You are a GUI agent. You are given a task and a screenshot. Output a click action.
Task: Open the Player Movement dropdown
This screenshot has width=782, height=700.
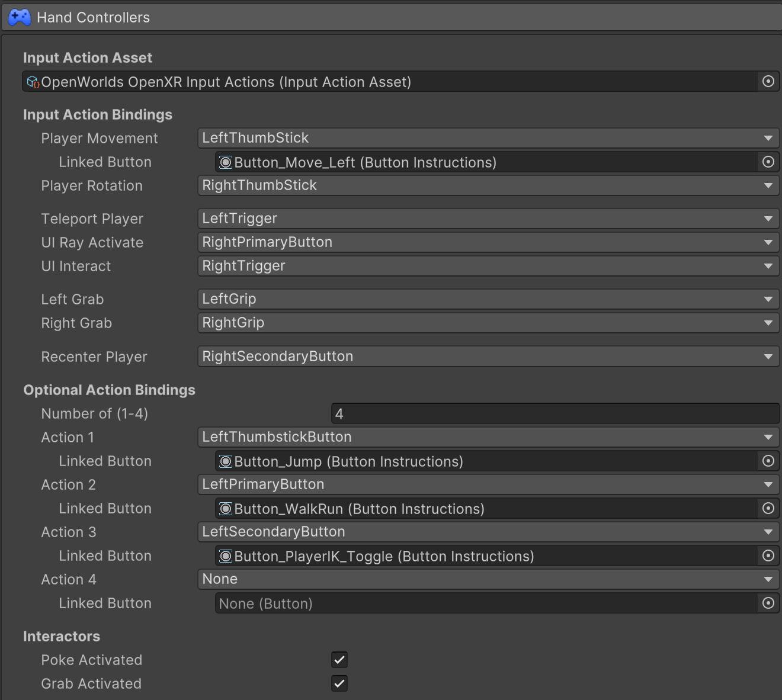tap(488, 138)
